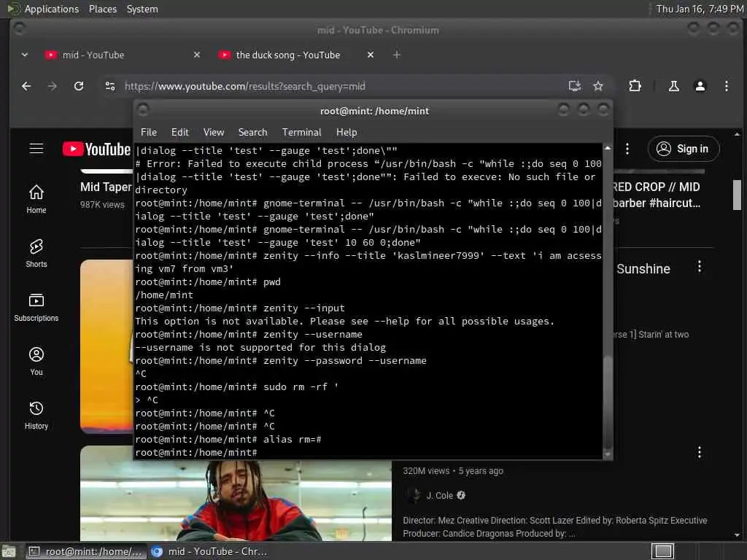Image resolution: width=747 pixels, height=560 pixels.
Task: Open History in YouTube sidebar
Action: click(36, 415)
